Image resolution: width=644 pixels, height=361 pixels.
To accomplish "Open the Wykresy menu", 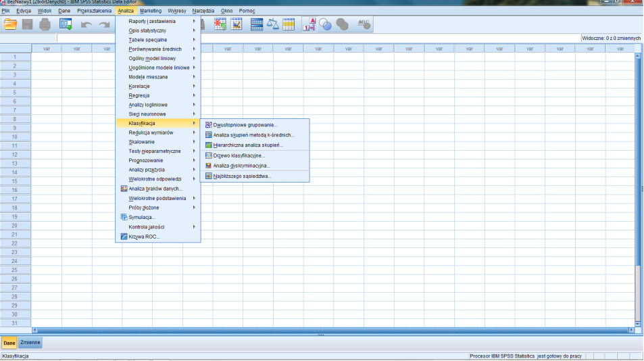I will click(177, 11).
